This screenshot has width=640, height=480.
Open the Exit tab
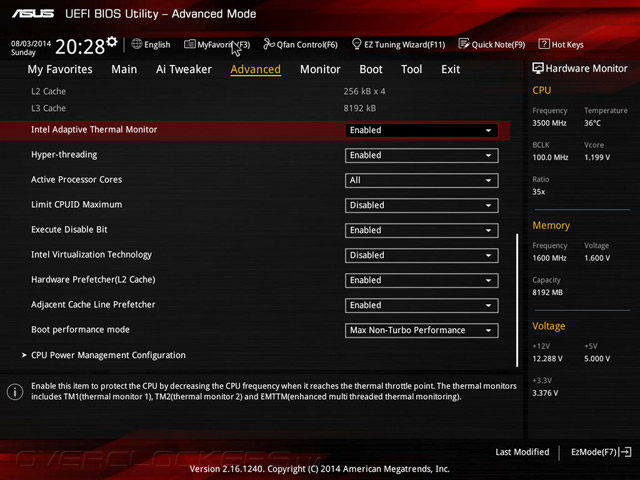pyautogui.click(x=451, y=69)
